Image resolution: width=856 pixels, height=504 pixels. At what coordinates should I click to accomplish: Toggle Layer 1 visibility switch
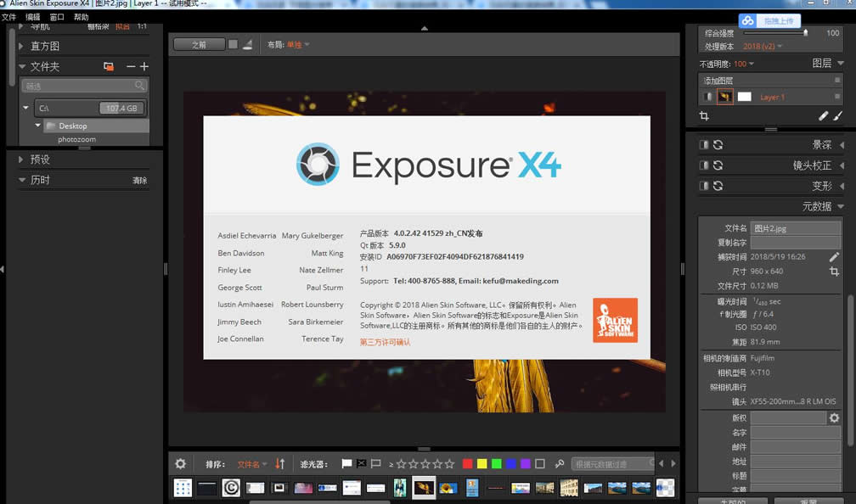point(707,97)
